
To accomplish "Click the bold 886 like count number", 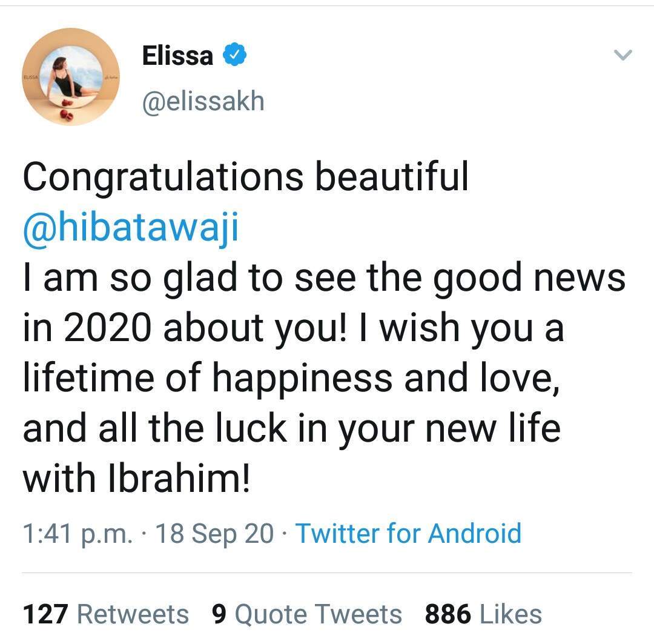I will [448, 614].
